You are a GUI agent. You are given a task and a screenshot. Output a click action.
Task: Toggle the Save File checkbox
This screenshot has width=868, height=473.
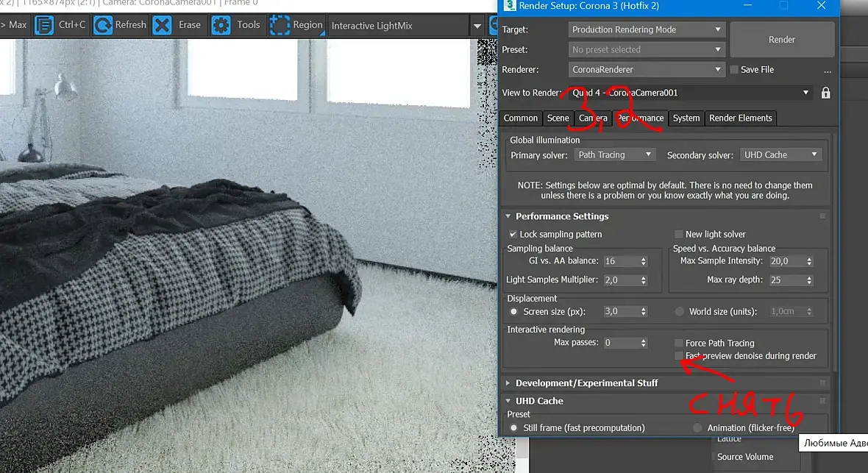[734, 70]
